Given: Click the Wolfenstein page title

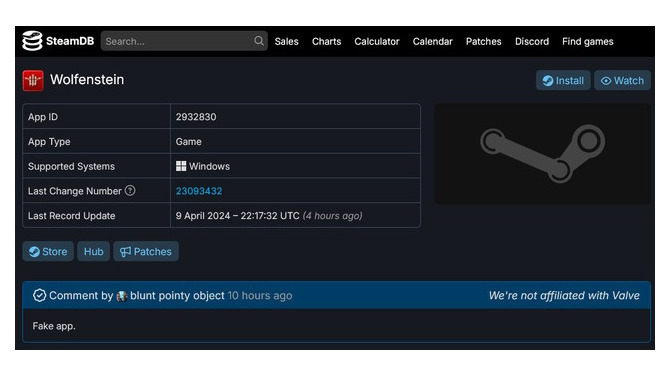Looking at the screenshot, I should [87, 80].
